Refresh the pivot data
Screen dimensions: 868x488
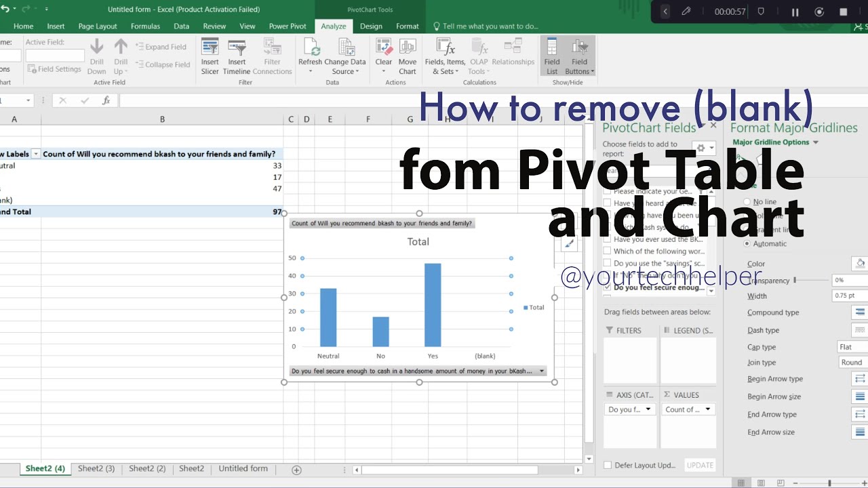pyautogui.click(x=311, y=57)
